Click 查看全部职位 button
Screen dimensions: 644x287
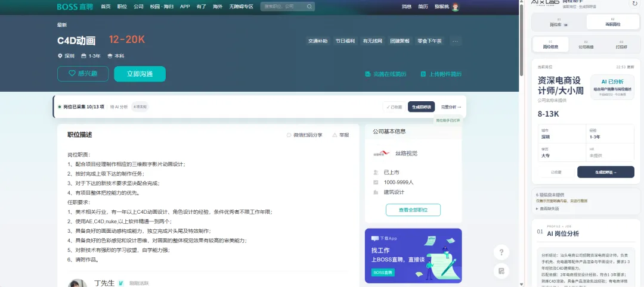point(413,210)
